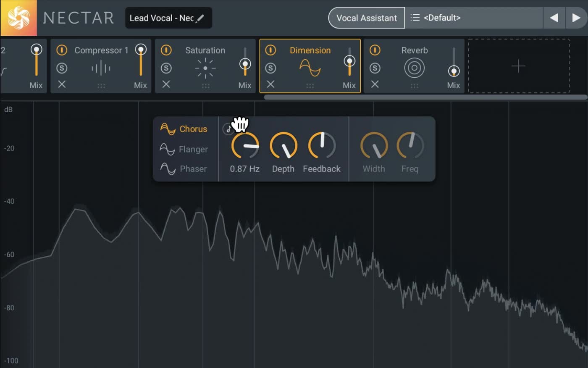Image resolution: width=588 pixels, height=368 pixels.
Task: Go to previous preset arrow
Action: [554, 18]
